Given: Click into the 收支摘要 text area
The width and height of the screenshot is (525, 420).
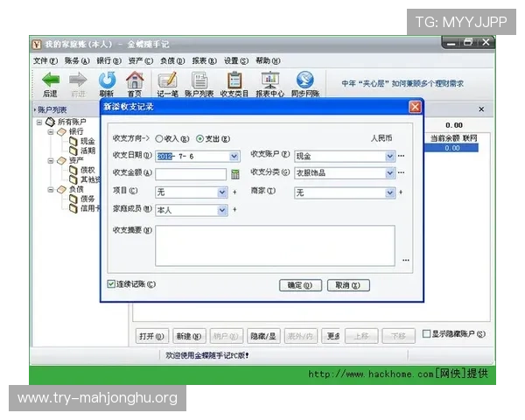Looking at the screenshot, I should pyautogui.click(x=274, y=245).
